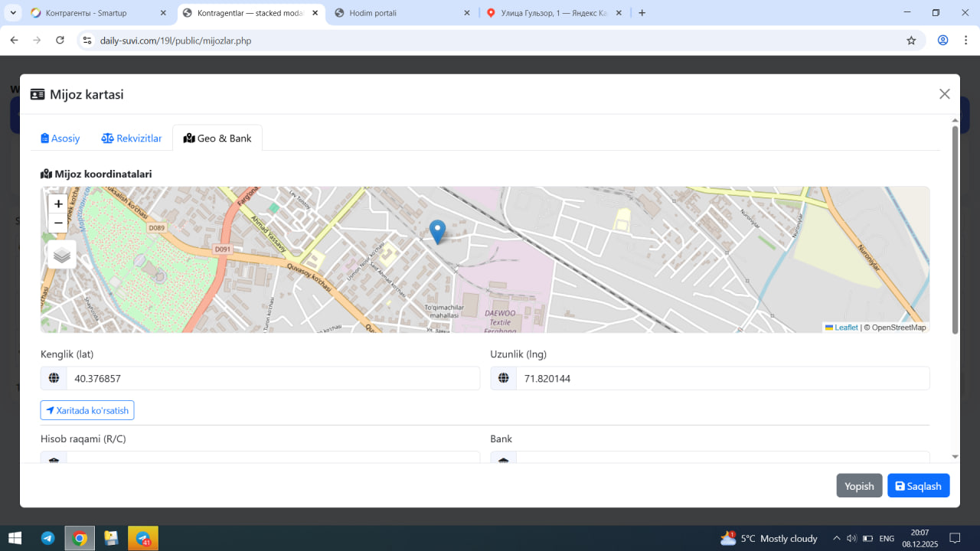Image resolution: width=980 pixels, height=551 pixels.
Task: Zoom out on the map
Action: (x=58, y=223)
